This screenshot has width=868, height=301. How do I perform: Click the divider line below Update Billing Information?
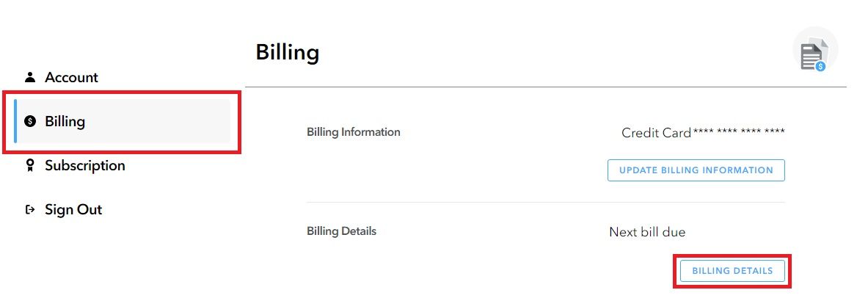click(x=545, y=202)
